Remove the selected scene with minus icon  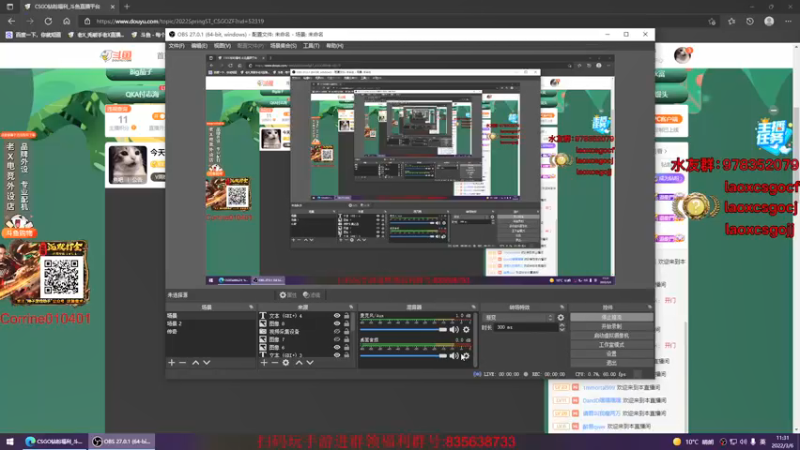tap(183, 362)
